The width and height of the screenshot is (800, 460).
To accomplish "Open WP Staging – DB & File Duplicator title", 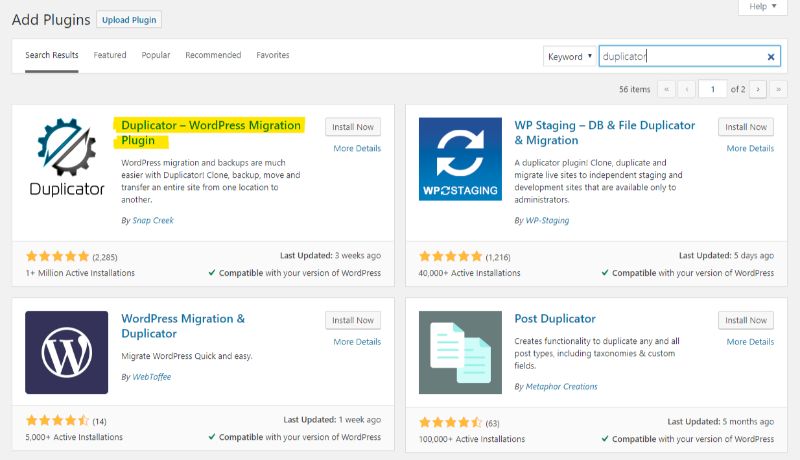I will pos(605,133).
